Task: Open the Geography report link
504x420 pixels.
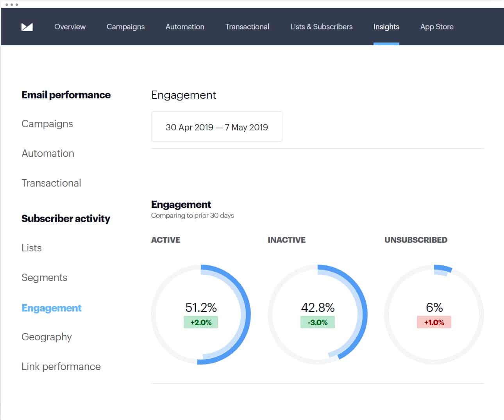Action: coord(46,337)
